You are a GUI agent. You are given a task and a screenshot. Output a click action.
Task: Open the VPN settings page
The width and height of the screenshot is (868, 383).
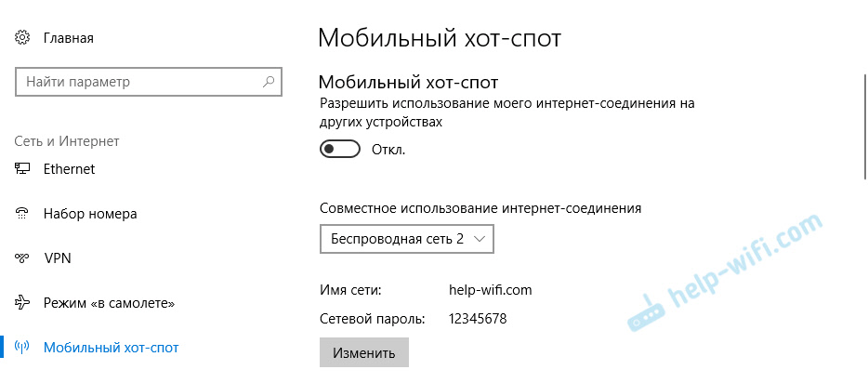(58, 258)
